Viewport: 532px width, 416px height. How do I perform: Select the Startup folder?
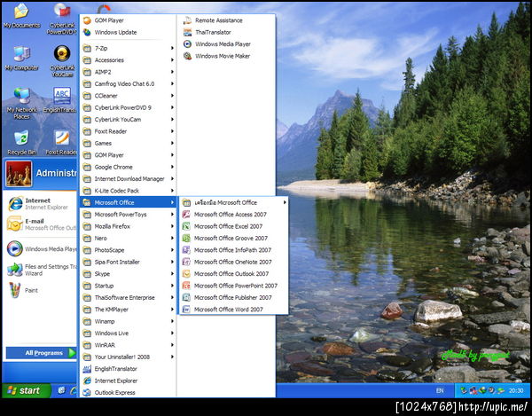coord(129,286)
